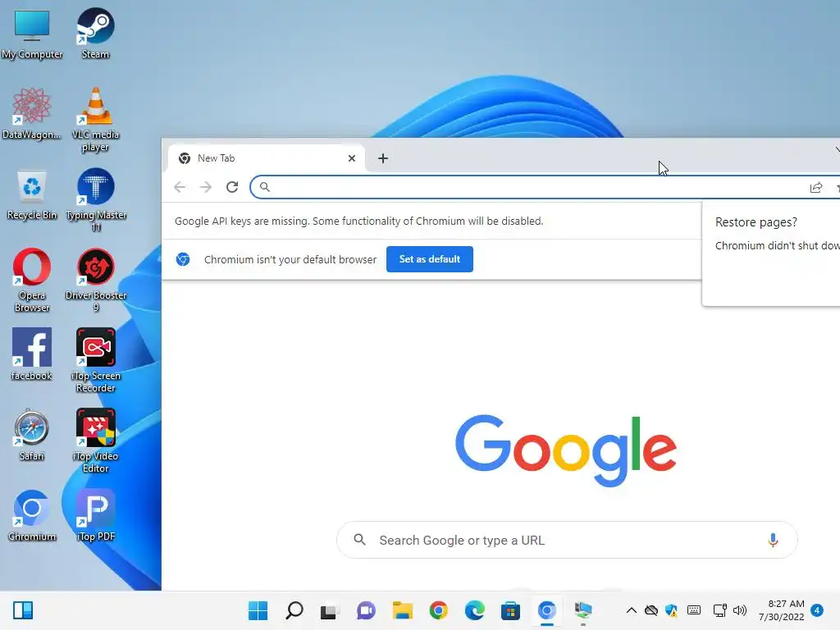Viewport: 840px width, 630px height.
Task: Open the network status tray icon
Action: [719, 610]
